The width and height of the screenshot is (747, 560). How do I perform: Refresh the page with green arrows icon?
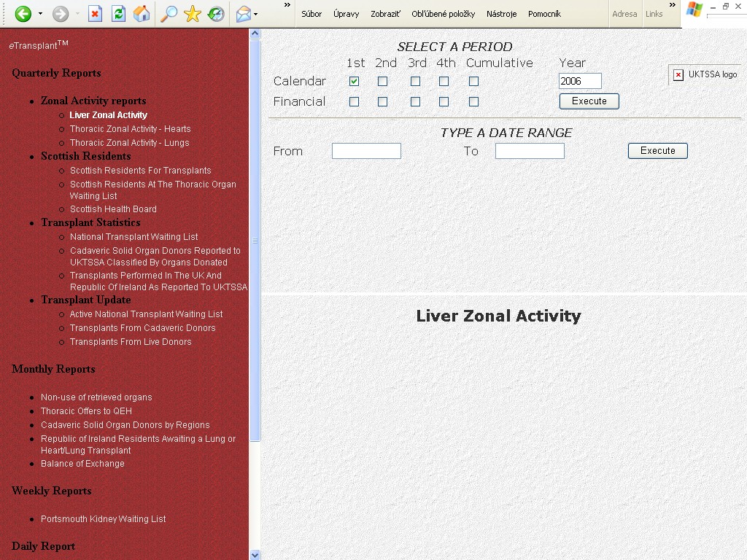pyautogui.click(x=118, y=14)
